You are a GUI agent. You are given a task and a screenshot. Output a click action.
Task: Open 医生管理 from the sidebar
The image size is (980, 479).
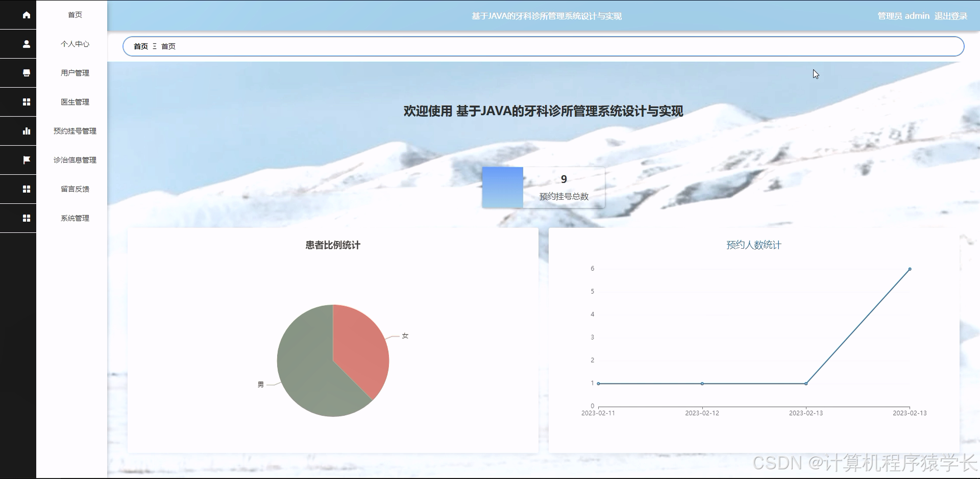[75, 102]
